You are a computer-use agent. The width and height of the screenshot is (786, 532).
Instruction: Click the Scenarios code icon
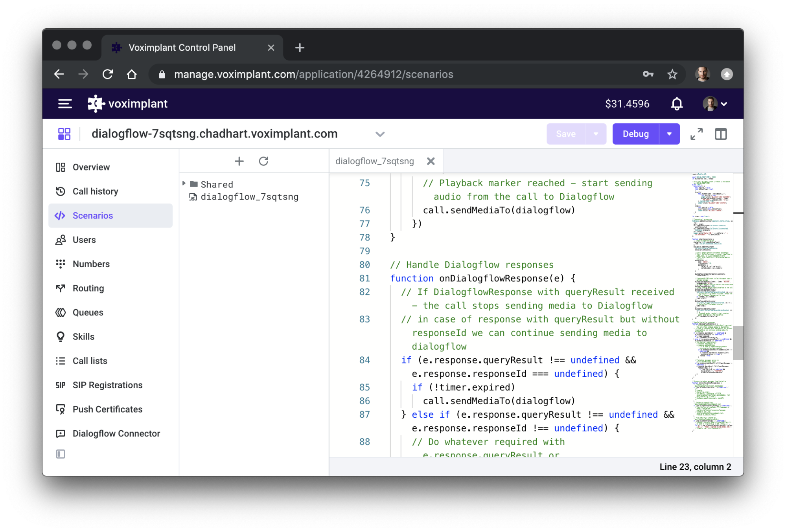tap(60, 216)
